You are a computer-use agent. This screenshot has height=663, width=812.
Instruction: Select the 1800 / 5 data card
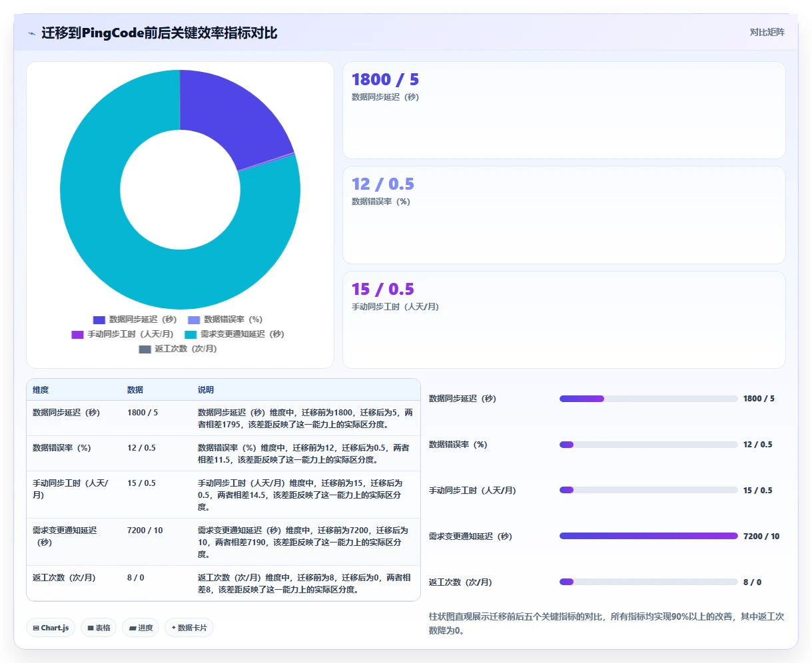point(564,110)
